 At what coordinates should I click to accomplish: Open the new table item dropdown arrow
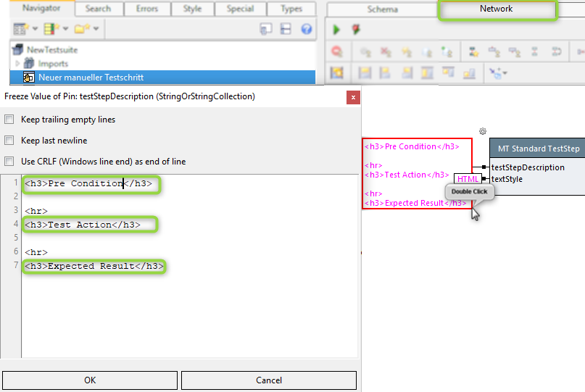point(36,29)
